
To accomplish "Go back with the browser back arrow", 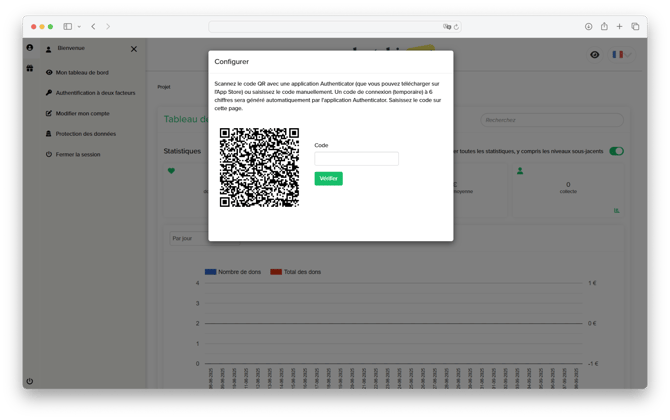I will tap(93, 26).
